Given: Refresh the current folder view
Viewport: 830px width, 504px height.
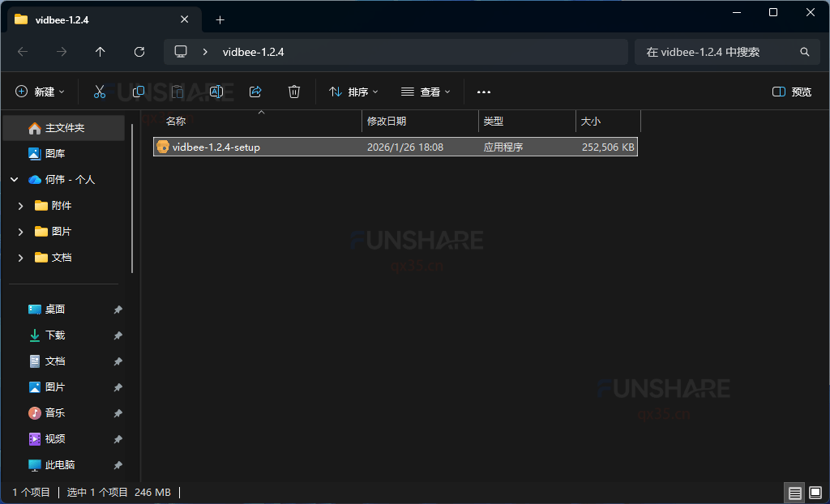Looking at the screenshot, I should (x=139, y=52).
